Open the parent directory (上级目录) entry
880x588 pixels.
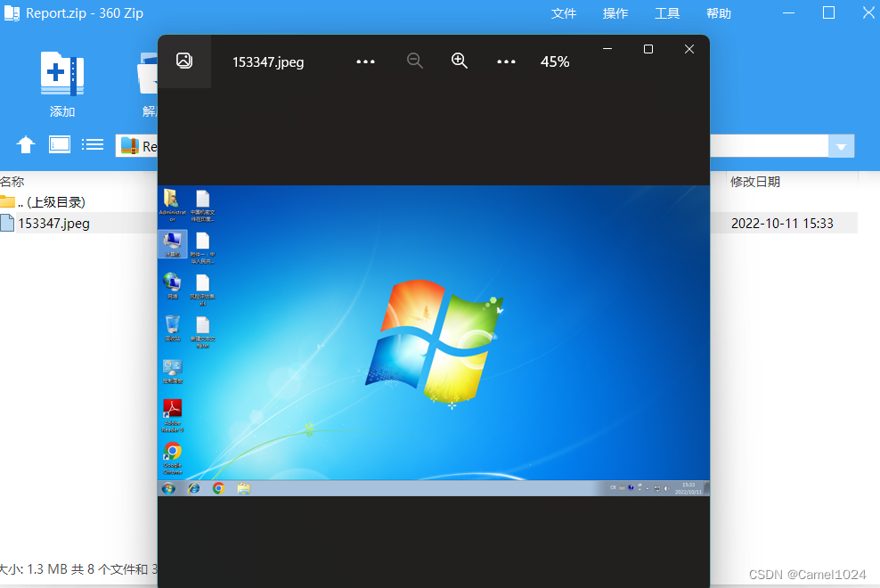click(x=44, y=201)
